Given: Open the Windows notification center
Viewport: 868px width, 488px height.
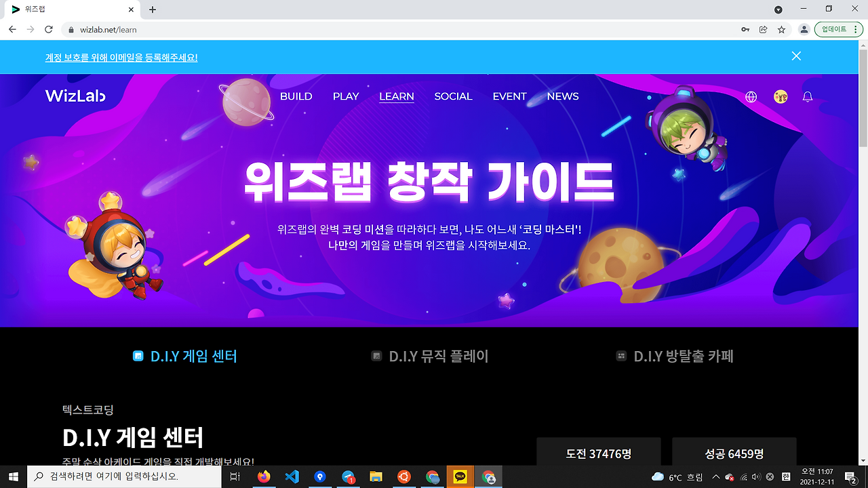Looking at the screenshot, I should 850,477.
